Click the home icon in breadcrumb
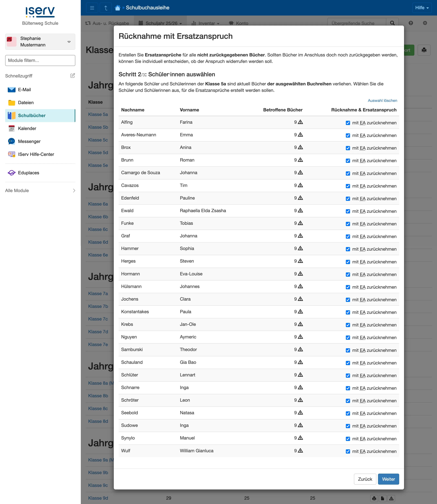The height and width of the screenshot is (504, 437). (x=117, y=8)
